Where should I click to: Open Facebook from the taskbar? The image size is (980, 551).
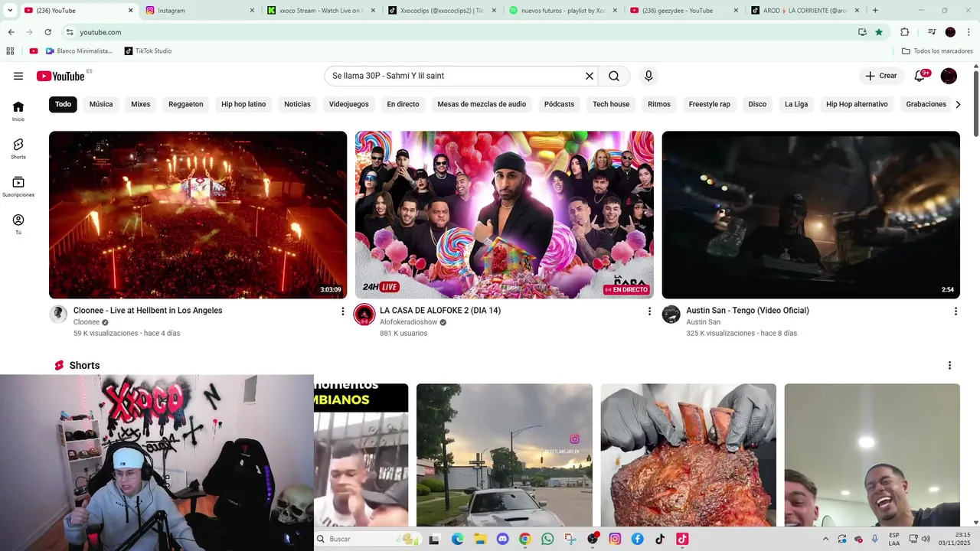(x=637, y=539)
